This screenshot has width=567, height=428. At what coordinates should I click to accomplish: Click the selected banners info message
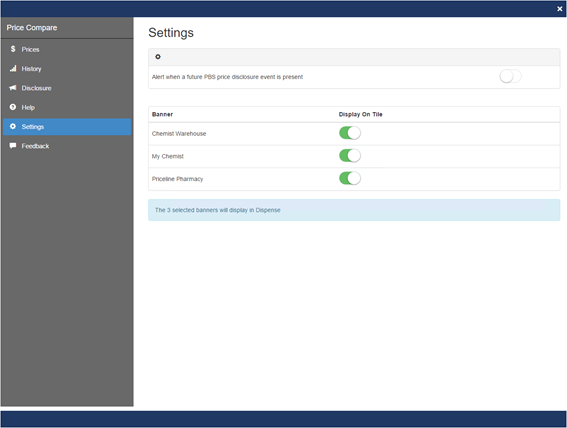coord(354,210)
